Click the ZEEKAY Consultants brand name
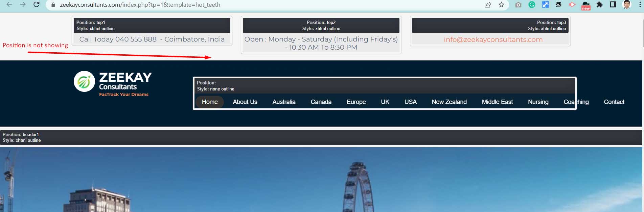This screenshot has width=644, height=212. [x=125, y=81]
